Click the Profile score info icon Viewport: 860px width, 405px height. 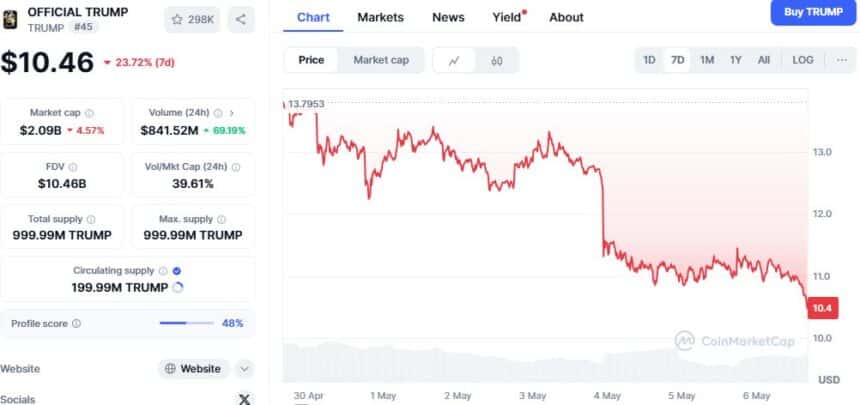(x=76, y=324)
